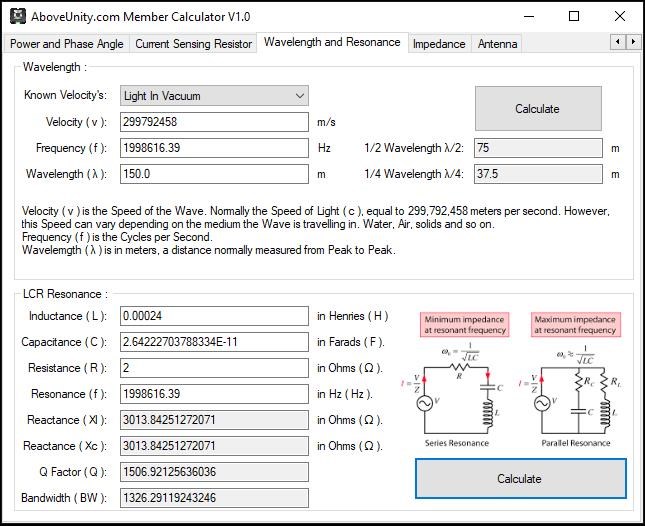Click the 'Known Velocity's:' label
The height and width of the screenshot is (526, 645).
(x=65, y=95)
